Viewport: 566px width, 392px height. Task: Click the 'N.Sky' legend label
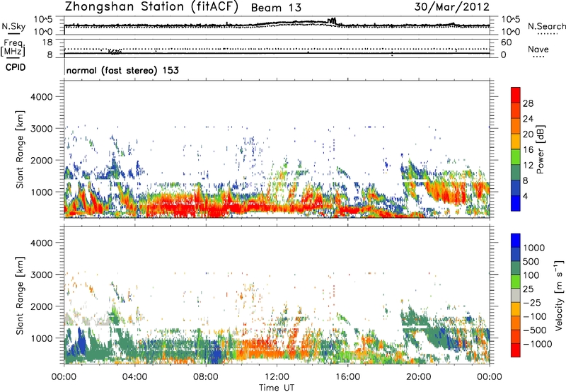13,26
